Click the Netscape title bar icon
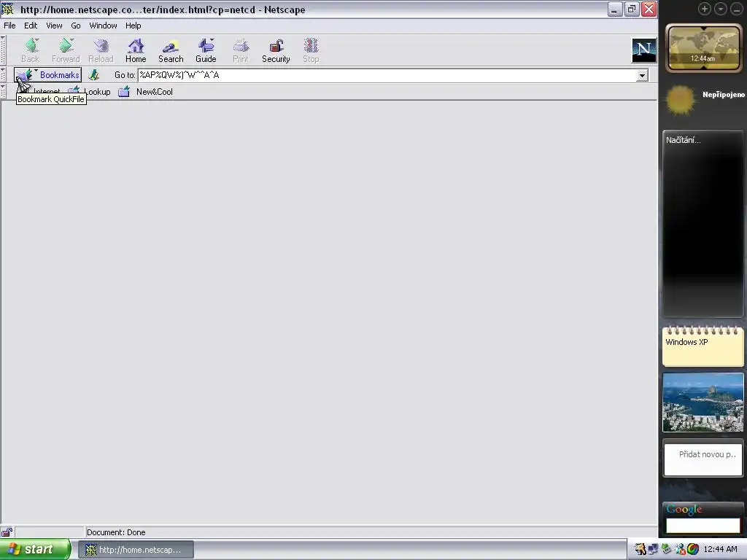Viewport: 747px width, 560px height. click(7, 9)
